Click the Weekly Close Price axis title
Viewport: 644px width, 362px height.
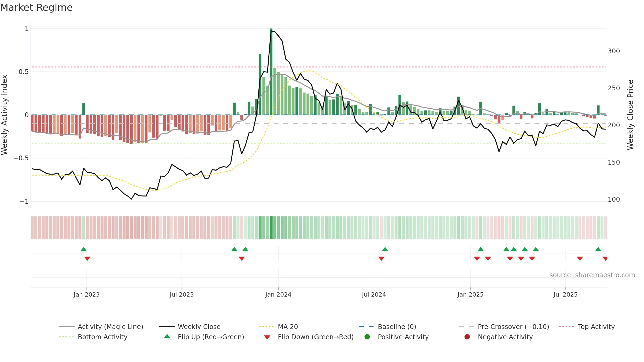pos(630,115)
